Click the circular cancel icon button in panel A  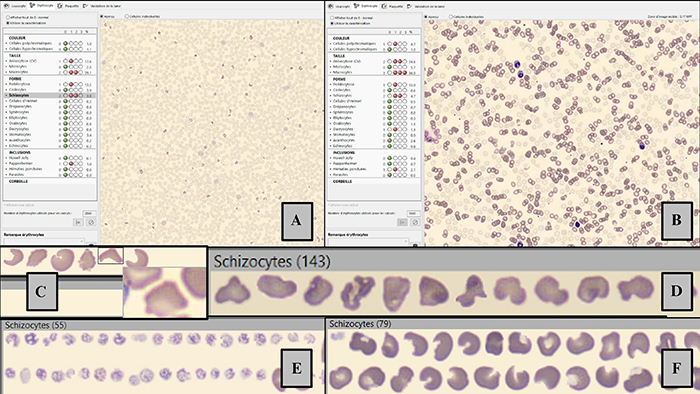point(91,222)
